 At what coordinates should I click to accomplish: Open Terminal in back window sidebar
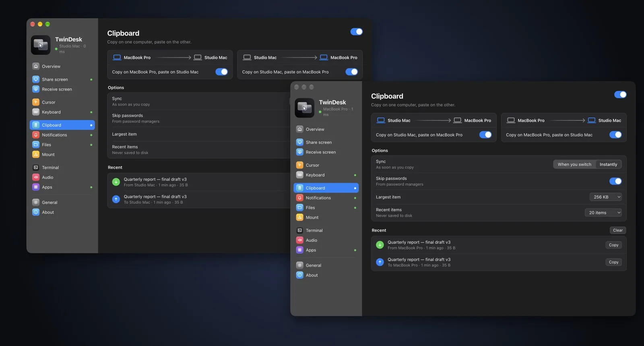62,168
